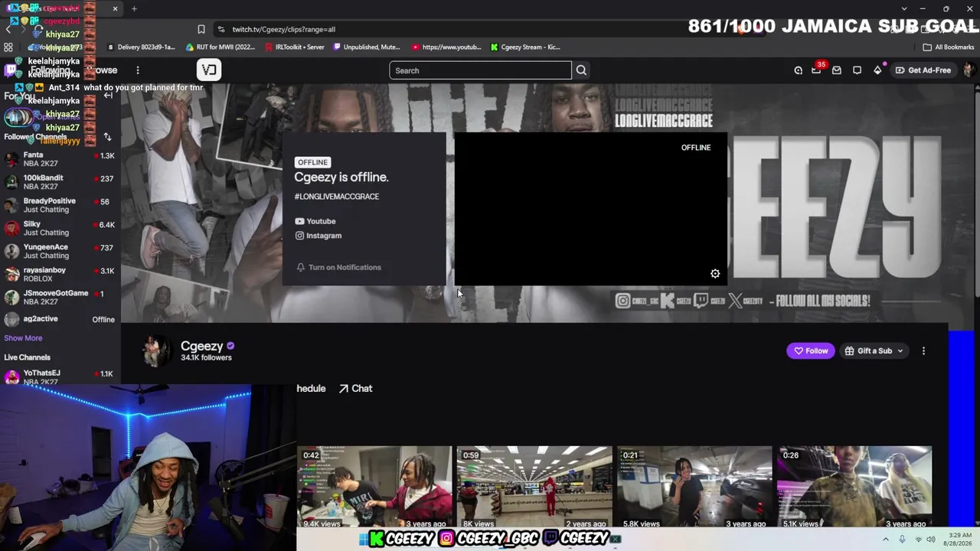Click the Twitch search input field

(x=480, y=70)
